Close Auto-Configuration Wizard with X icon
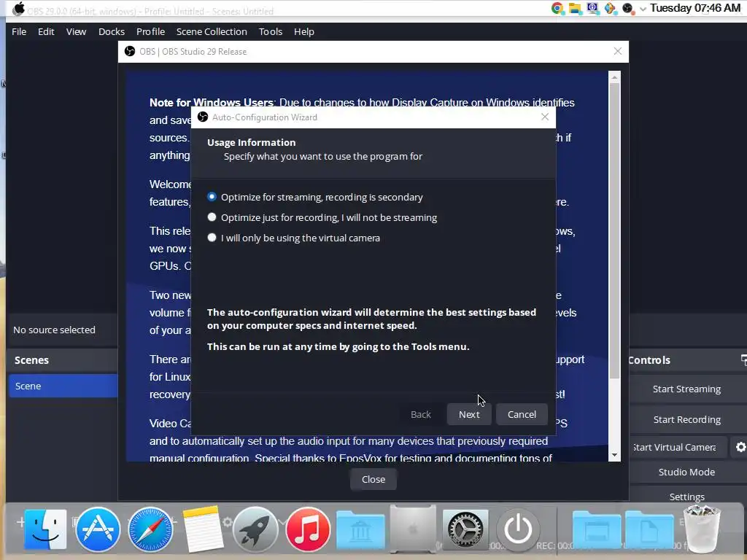Screen dimensions: 747x560 [545, 117]
